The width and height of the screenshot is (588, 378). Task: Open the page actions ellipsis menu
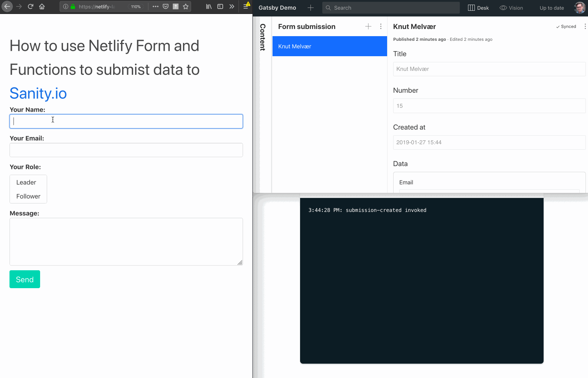(x=155, y=6)
